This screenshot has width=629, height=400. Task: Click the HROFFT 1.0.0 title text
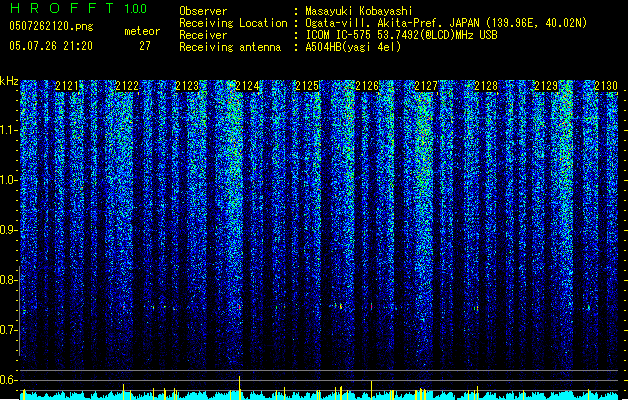(x=79, y=8)
